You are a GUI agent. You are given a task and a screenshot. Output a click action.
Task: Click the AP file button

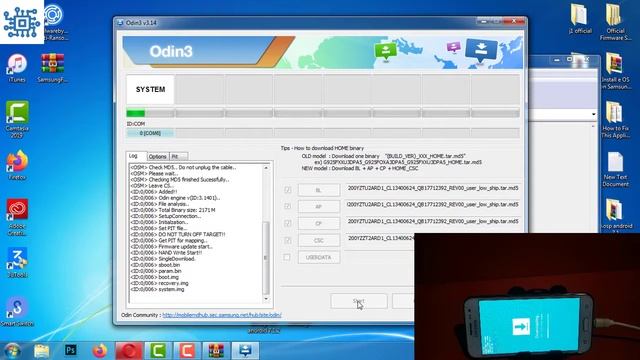coord(318,207)
